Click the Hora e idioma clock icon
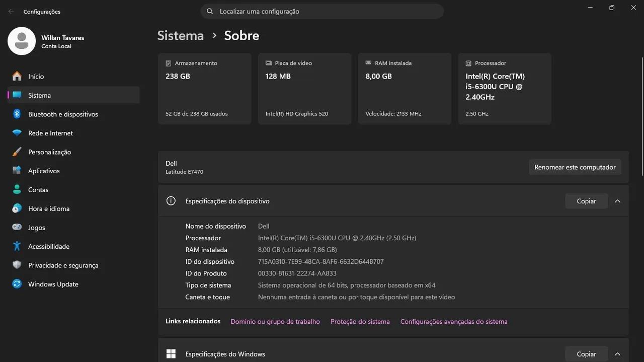The image size is (644, 362). (x=17, y=208)
